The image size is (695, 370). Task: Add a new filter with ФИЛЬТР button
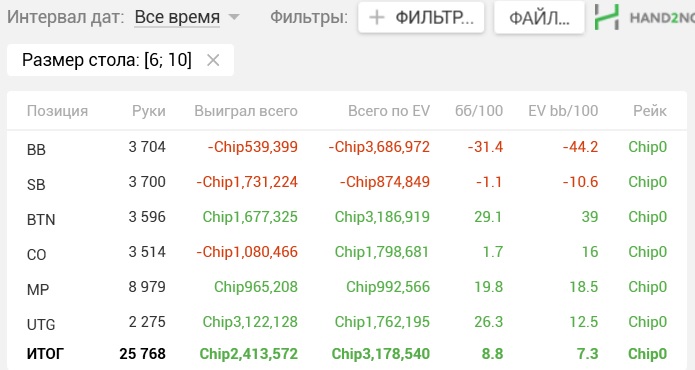[421, 18]
